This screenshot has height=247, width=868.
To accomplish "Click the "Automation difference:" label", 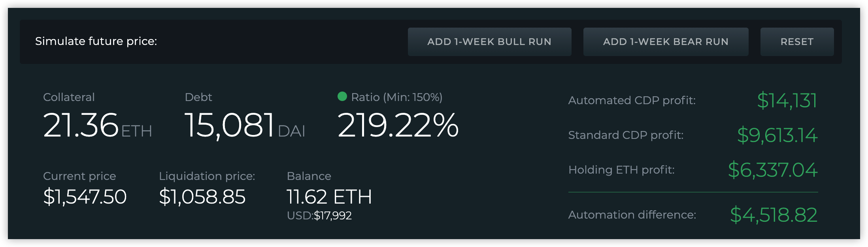I will [632, 215].
